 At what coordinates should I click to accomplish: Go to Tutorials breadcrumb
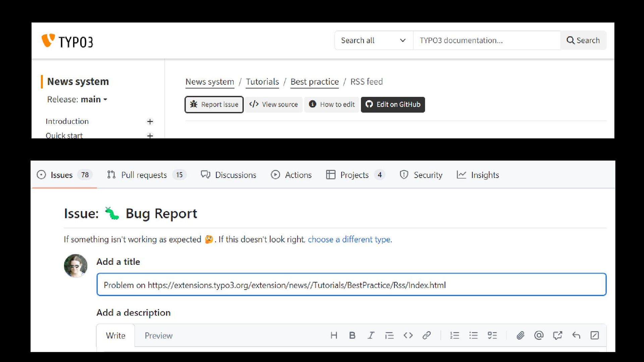pos(262,82)
